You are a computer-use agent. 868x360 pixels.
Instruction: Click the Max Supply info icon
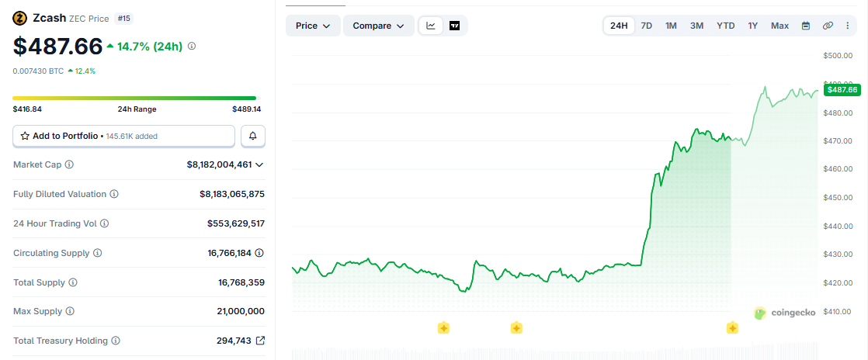(70, 311)
